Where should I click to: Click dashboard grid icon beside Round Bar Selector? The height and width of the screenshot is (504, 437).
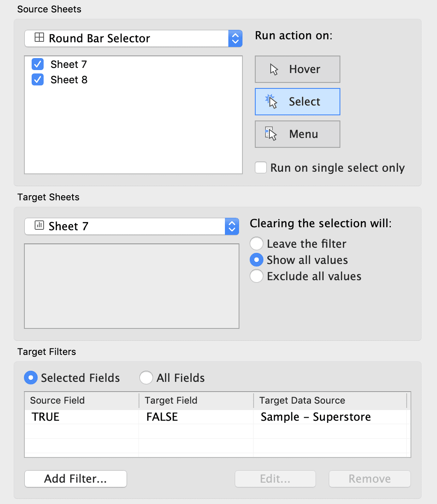pyautogui.click(x=39, y=38)
